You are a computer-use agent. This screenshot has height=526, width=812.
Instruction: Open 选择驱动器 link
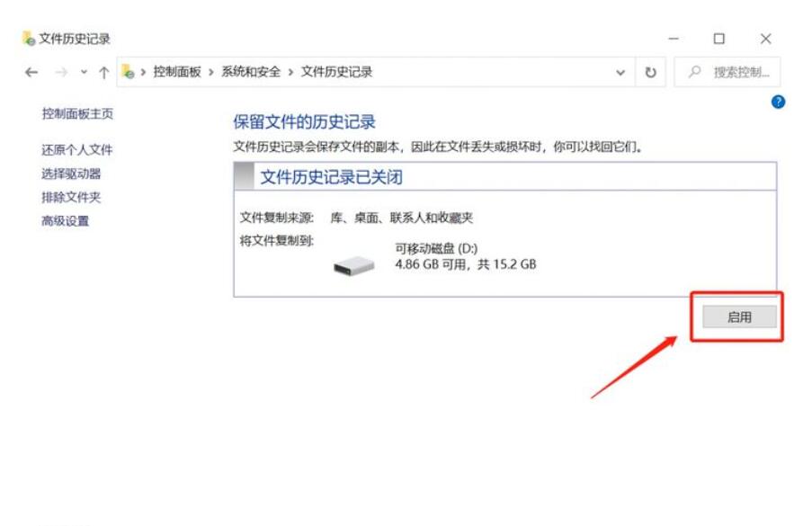pyautogui.click(x=71, y=174)
